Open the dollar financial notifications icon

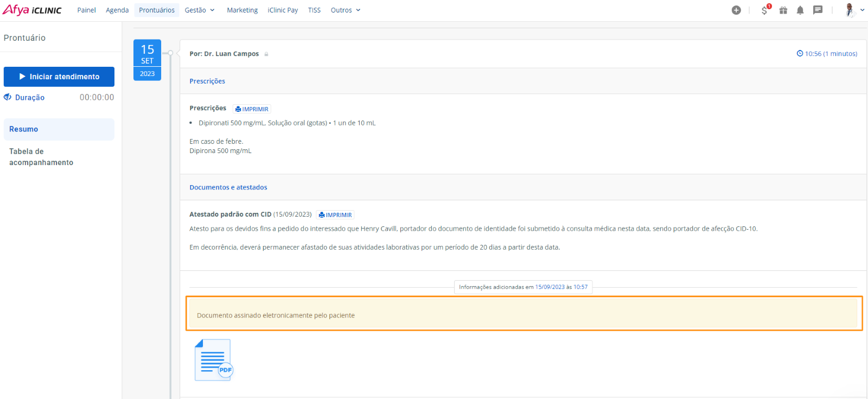765,10
